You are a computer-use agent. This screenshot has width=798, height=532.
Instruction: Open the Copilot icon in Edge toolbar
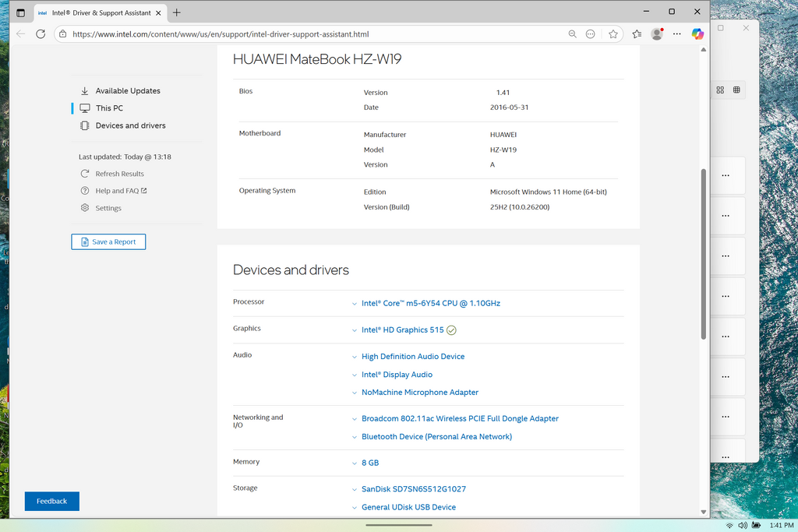697,34
